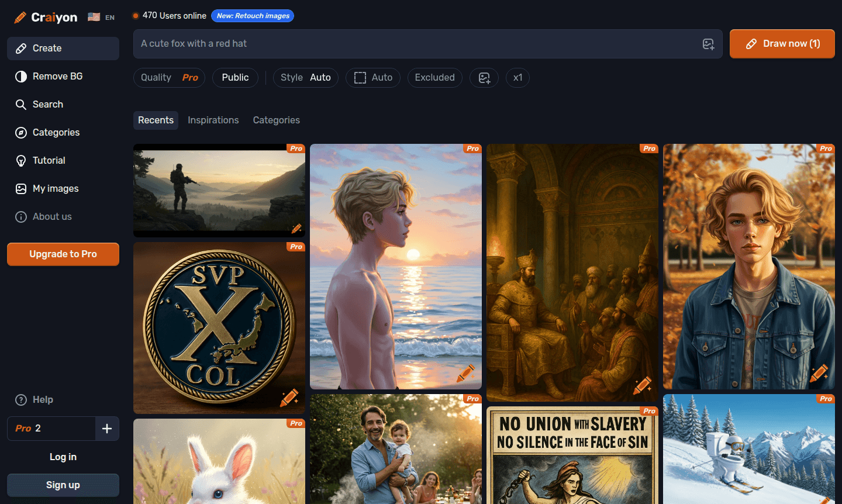The width and height of the screenshot is (842, 504).
Task: Switch to the Inspirations tab
Action: [213, 120]
